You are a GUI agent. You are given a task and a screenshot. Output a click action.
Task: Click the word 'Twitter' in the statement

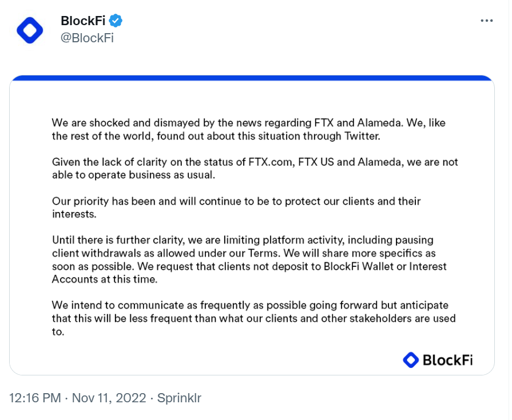coord(362,136)
